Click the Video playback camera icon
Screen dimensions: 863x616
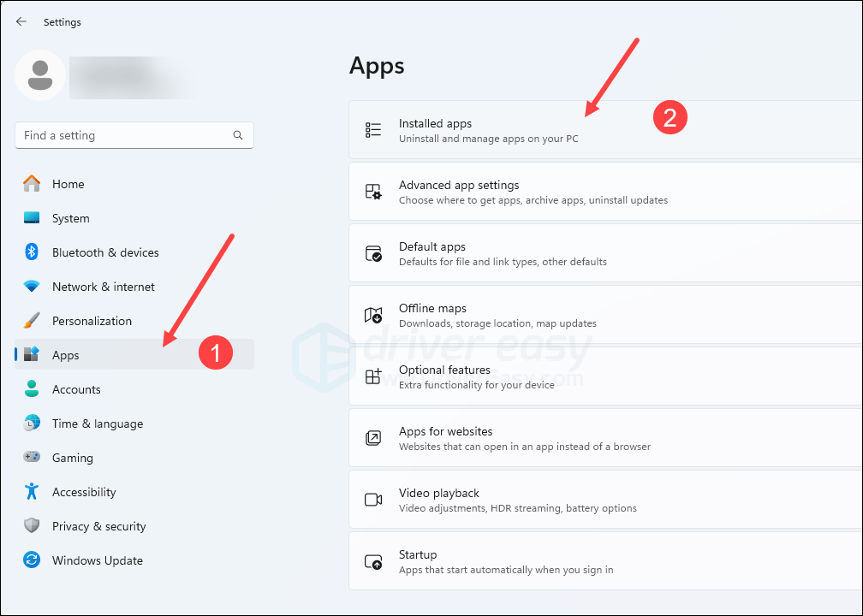click(373, 500)
